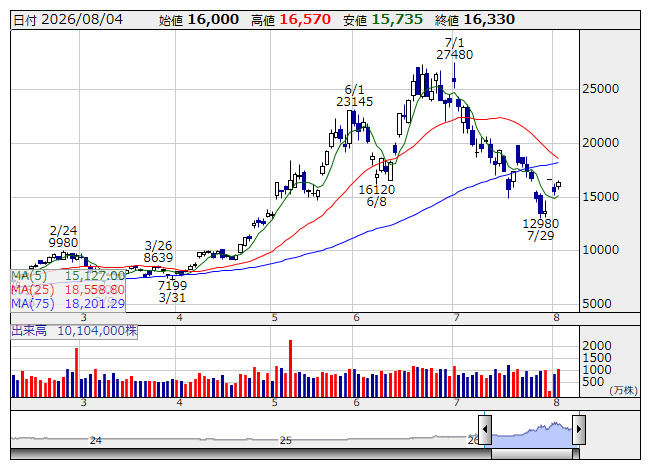Viewport: 653px width, 470px height.
Task: Click the tall red volume bar before March
Action: click(x=77, y=373)
